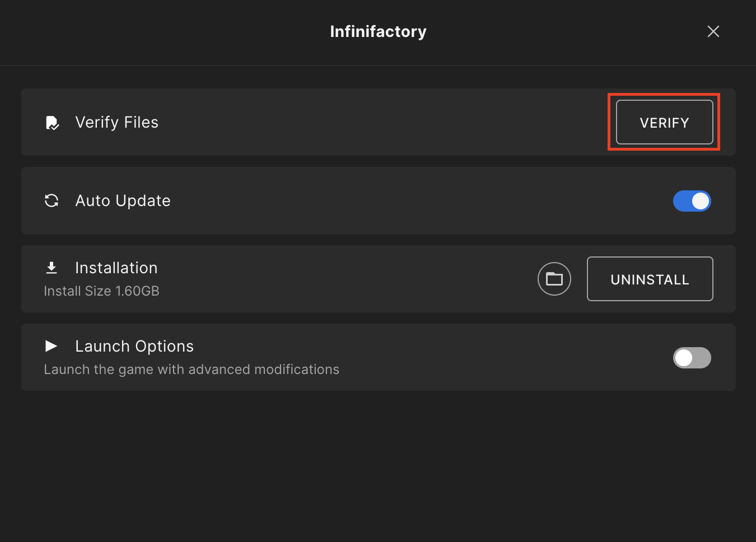This screenshot has width=756, height=542.
Task: Click the Installation download arrow icon
Action: pos(52,268)
